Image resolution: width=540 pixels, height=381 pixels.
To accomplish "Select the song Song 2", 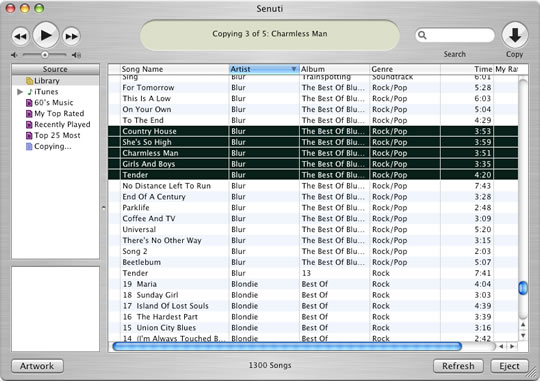I will 313,251.
